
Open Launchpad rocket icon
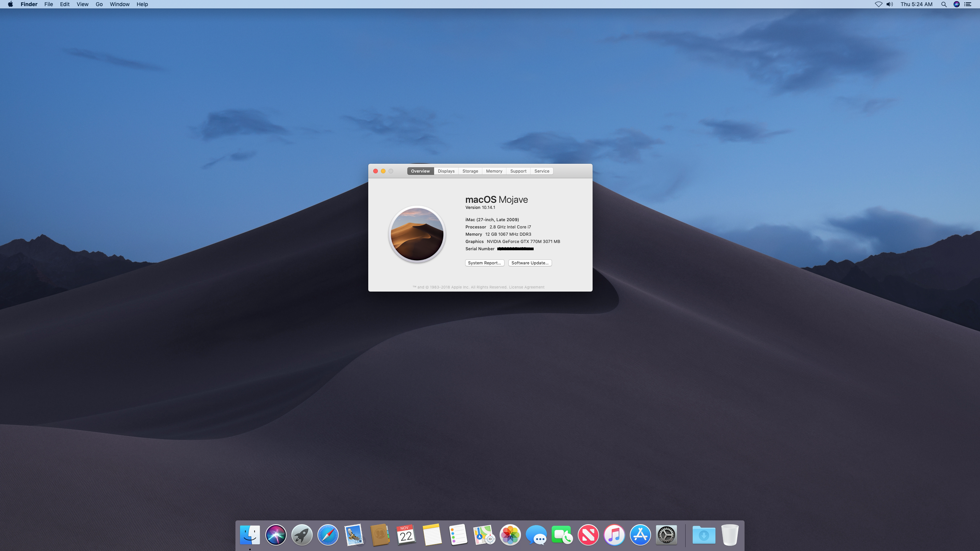point(302,535)
